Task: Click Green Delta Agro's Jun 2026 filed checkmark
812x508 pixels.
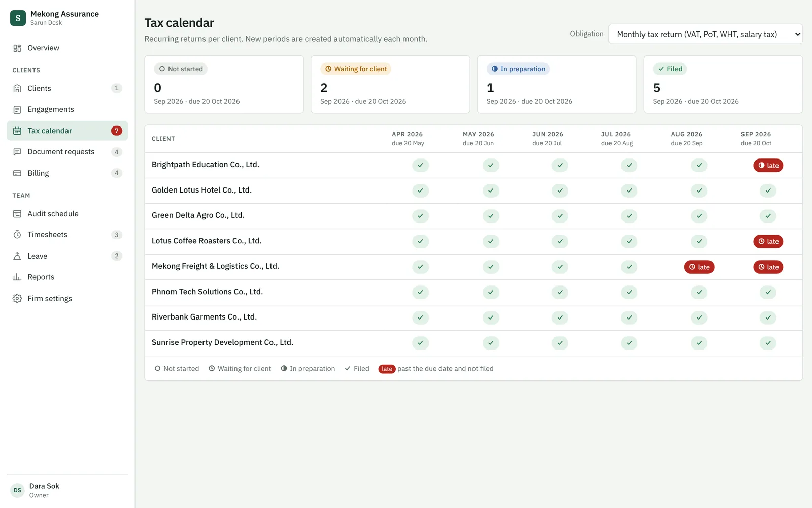Action: point(560,216)
